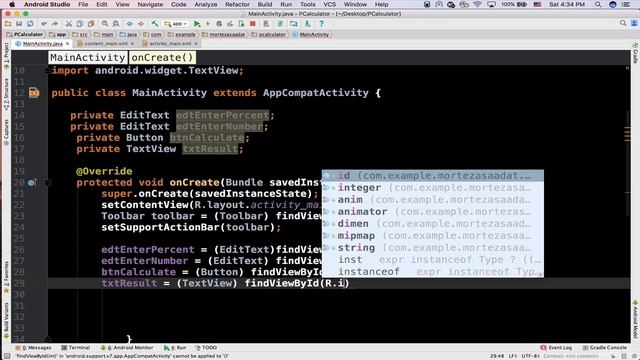Select the dimen autocomplete suggestion
The image size is (640, 360).
click(x=433, y=224)
